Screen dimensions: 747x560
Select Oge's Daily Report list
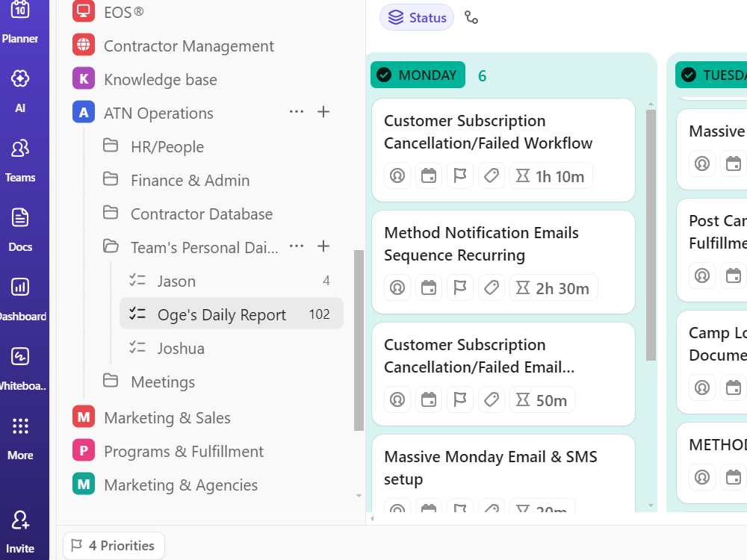[x=232, y=314]
